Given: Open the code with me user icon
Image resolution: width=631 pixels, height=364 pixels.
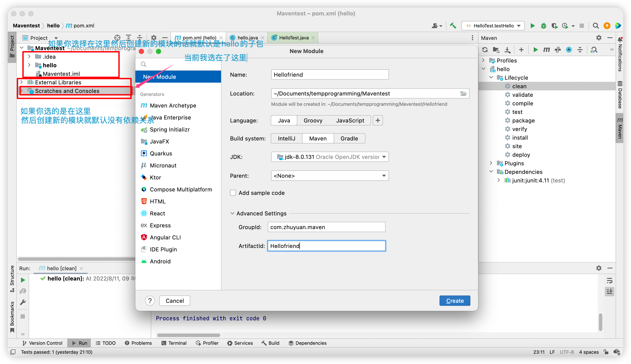Looking at the screenshot, I should pyautogui.click(x=437, y=25).
